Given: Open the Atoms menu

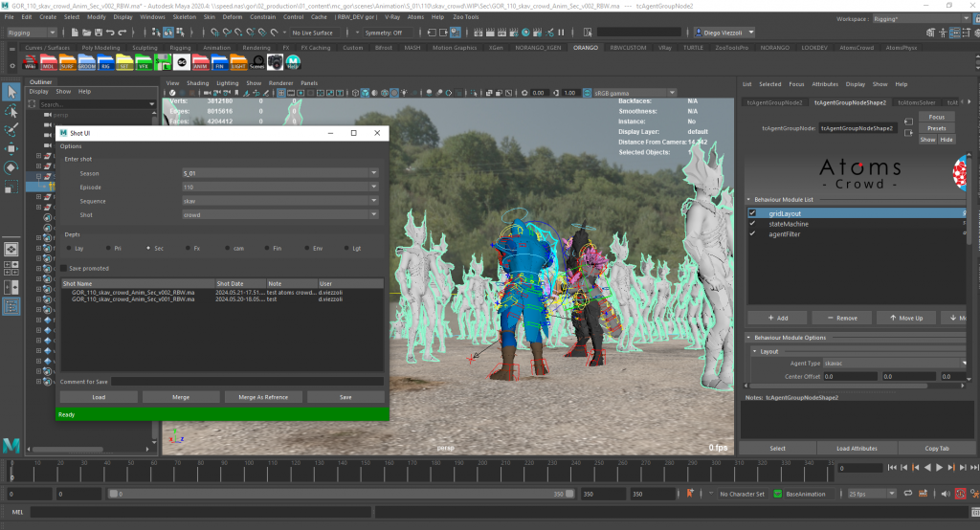Looking at the screenshot, I should [x=415, y=17].
